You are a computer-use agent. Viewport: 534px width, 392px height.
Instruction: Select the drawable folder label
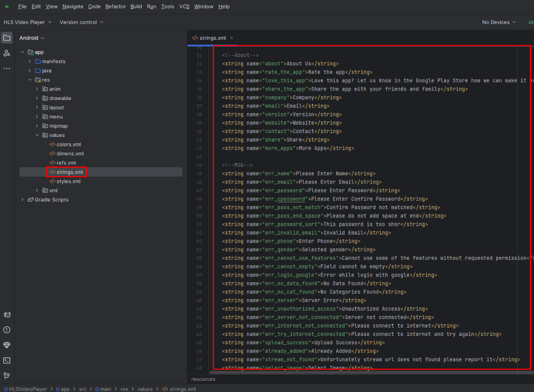[x=60, y=98]
